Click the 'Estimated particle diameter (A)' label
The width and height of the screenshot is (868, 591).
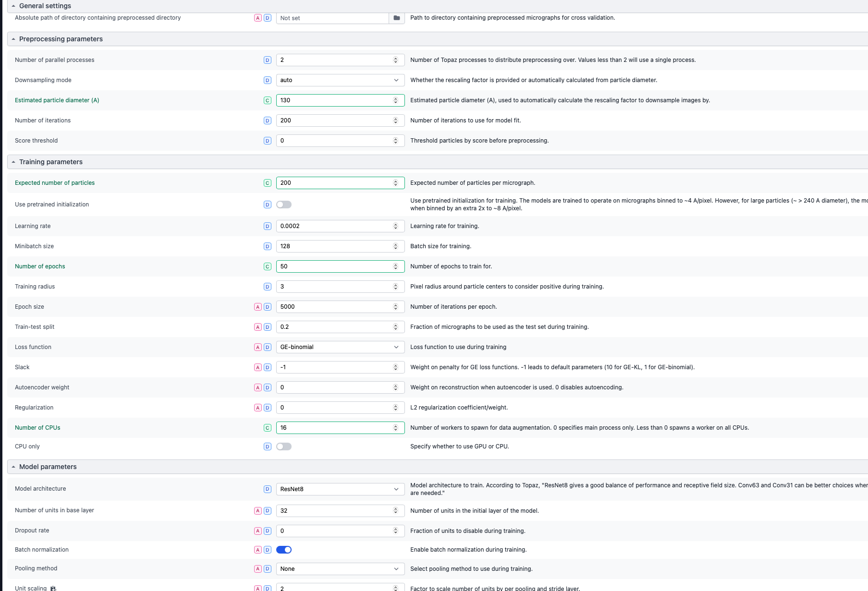coord(57,100)
